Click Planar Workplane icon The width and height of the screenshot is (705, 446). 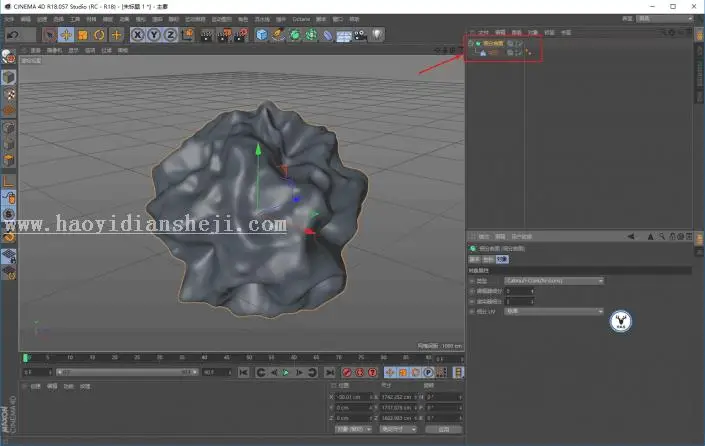click(9, 272)
